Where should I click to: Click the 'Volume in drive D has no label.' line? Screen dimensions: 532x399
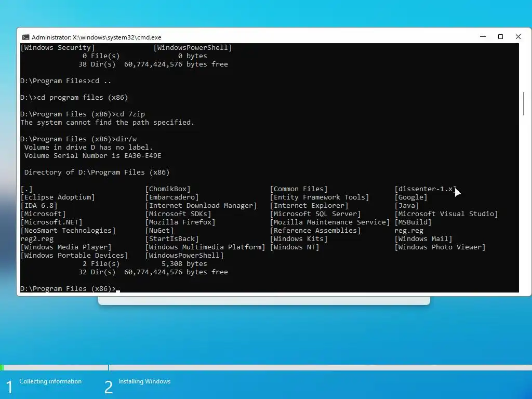[x=88, y=147]
